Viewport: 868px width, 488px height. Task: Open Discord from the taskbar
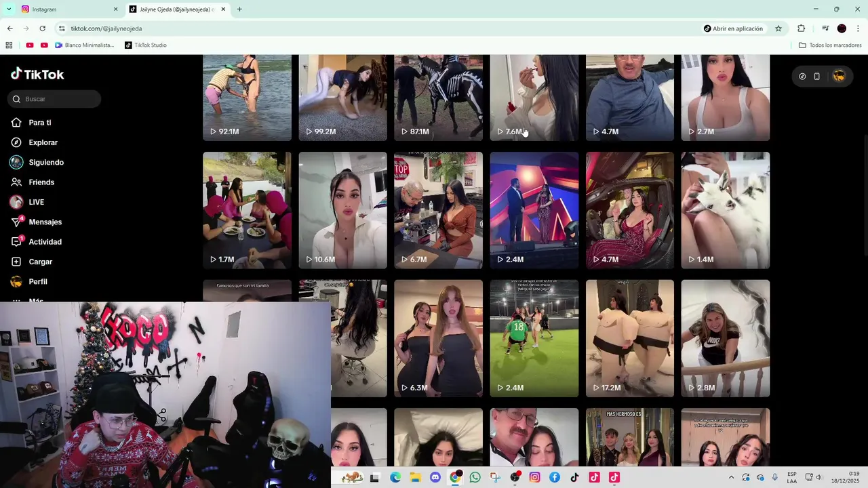click(435, 478)
